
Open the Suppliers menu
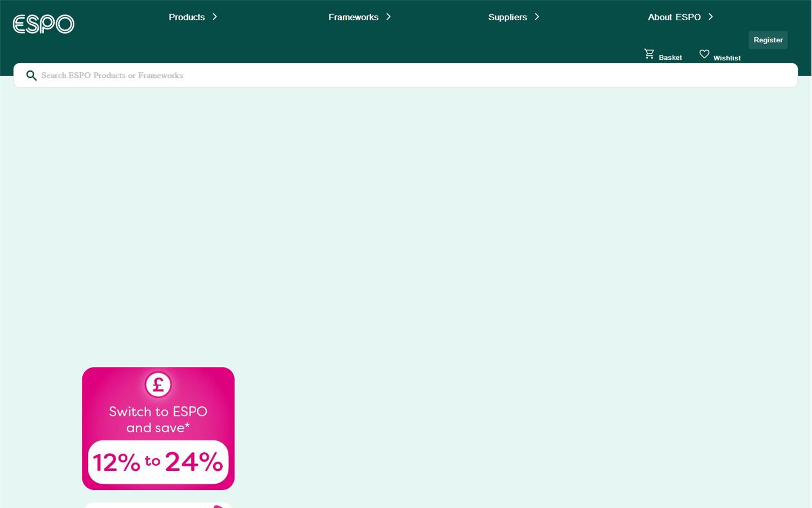click(507, 17)
